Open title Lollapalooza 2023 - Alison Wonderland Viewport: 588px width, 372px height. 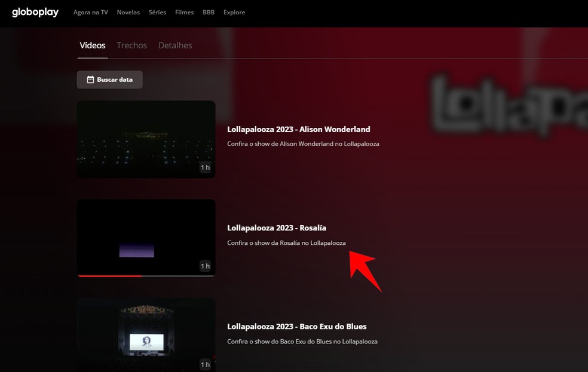click(299, 129)
